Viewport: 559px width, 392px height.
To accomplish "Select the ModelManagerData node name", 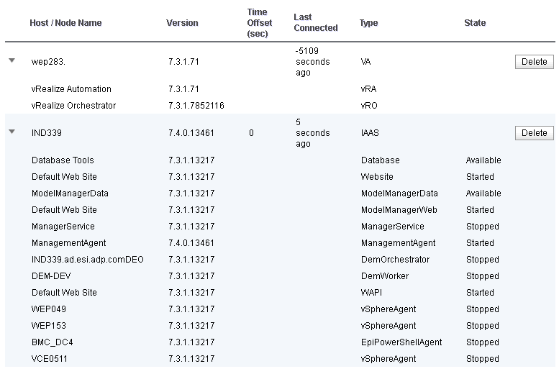I will [x=70, y=193].
